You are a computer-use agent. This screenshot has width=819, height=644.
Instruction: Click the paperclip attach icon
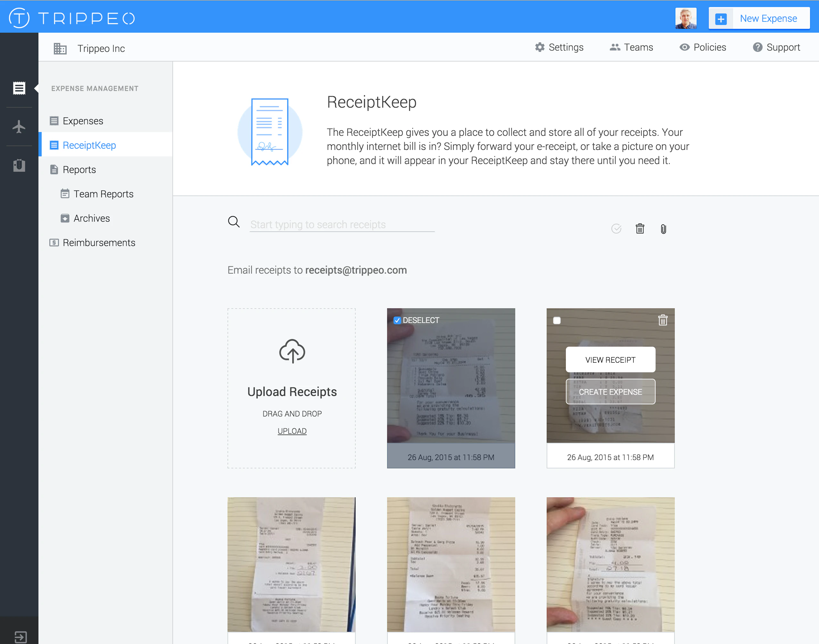coord(663,229)
